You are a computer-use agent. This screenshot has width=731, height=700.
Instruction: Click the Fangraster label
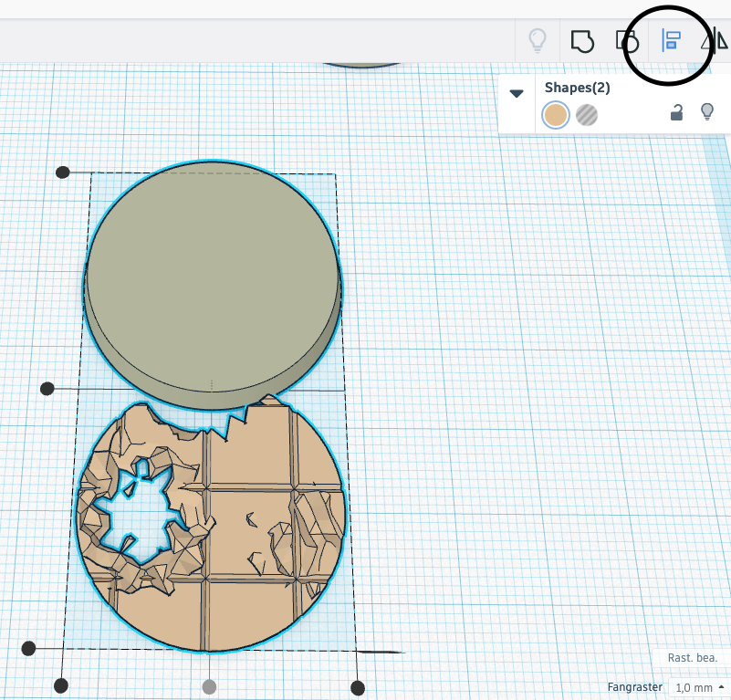(x=634, y=687)
